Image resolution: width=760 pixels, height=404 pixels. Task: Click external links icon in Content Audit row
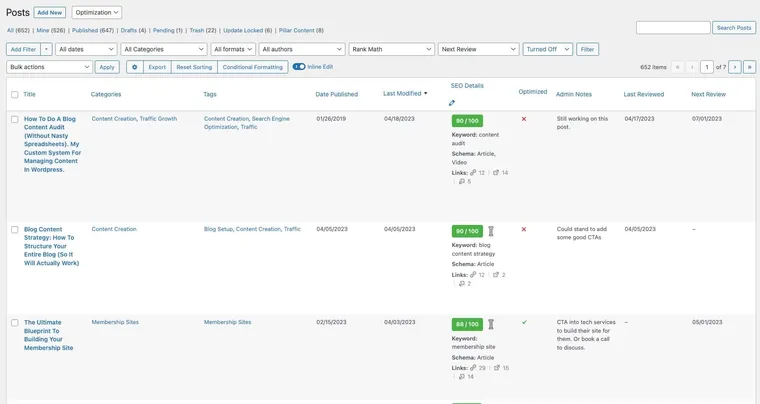coord(496,172)
